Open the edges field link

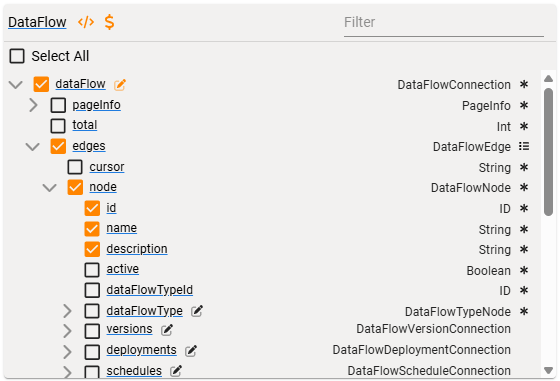pyautogui.click(x=89, y=146)
